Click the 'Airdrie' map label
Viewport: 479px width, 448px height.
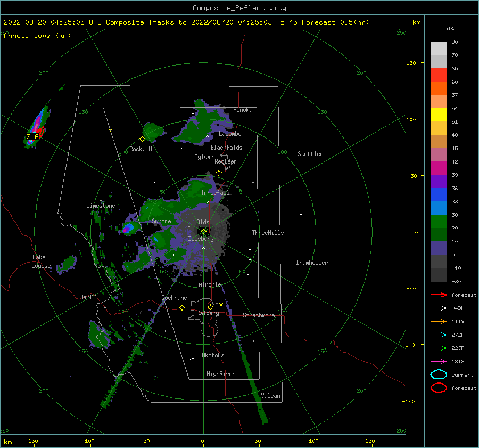210,284
